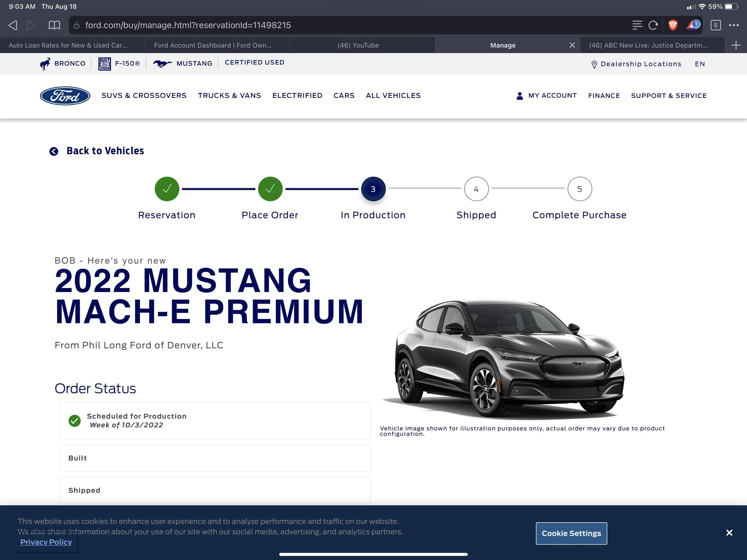Image resolution: width=747 pixels, height=560 pixels.
Task: Click the Complete Purchase step label
Action: pyautogui.click(x=579, y=215)
